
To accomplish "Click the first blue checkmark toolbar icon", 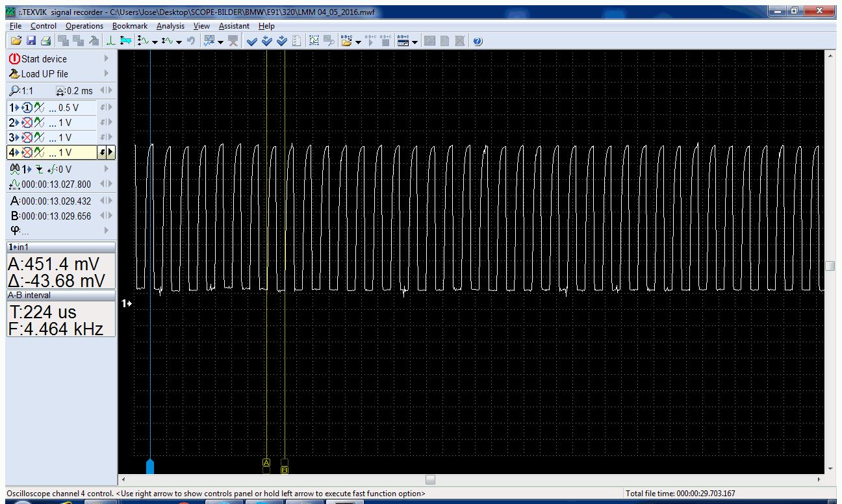I will [252, 41].
